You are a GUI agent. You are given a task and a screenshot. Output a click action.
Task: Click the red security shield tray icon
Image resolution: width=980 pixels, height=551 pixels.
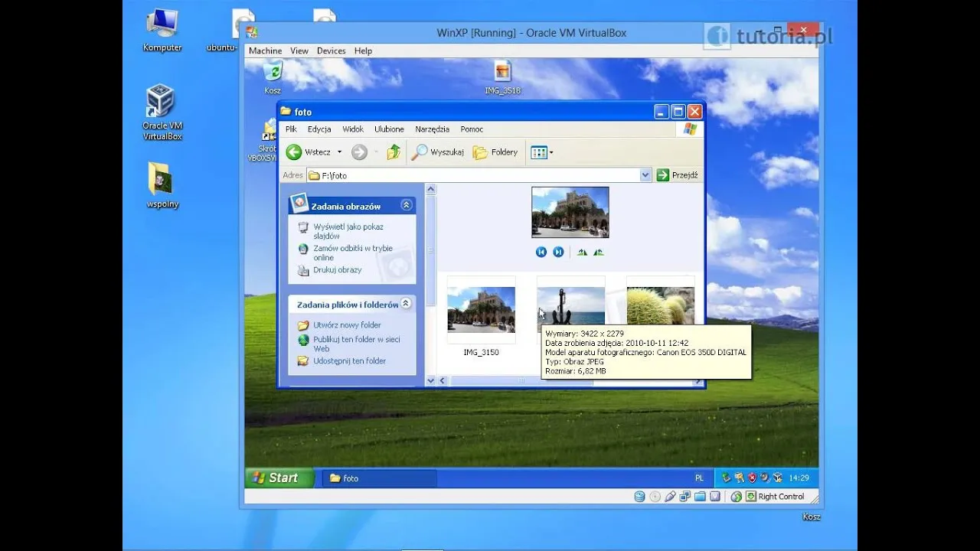coord(753,478)
